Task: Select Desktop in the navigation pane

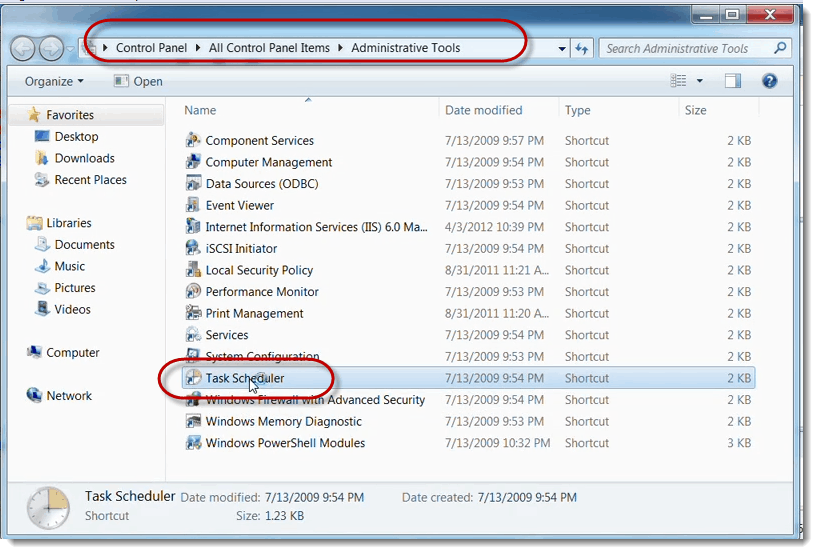Action: tap(76, 137)
